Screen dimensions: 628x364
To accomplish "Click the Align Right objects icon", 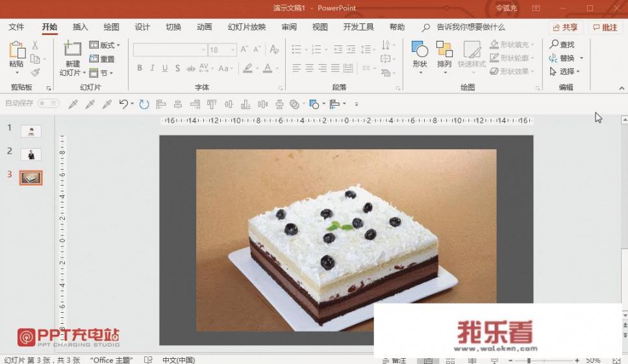I will 195,104.
